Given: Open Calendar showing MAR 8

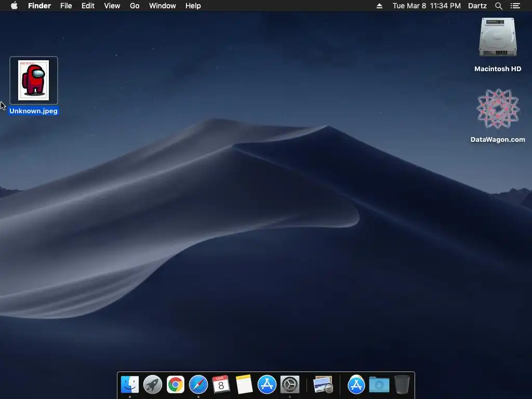Looking at the screenshot, I should click(221, 385).
